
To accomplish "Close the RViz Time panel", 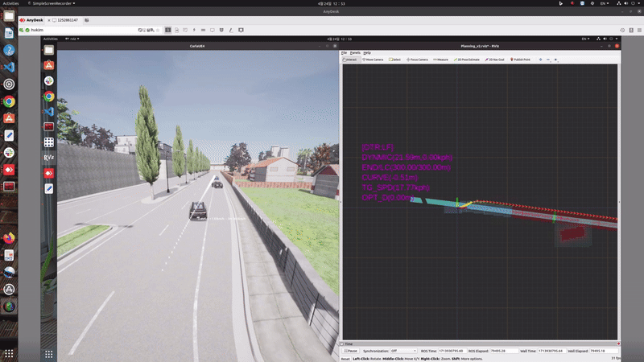I will click(x=618, y=344).
